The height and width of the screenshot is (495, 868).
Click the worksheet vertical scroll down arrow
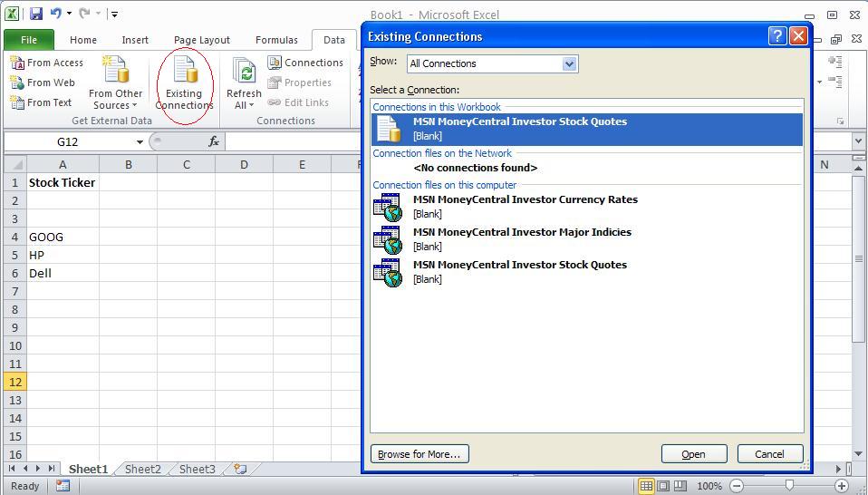tap(858, 453)
